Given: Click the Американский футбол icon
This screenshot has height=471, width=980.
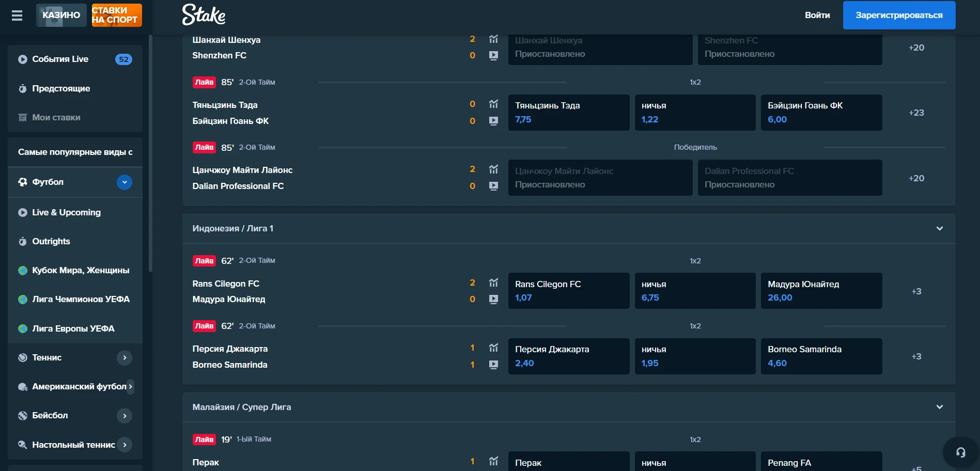Looking at the screenshot, I should [x=22, y=387].
